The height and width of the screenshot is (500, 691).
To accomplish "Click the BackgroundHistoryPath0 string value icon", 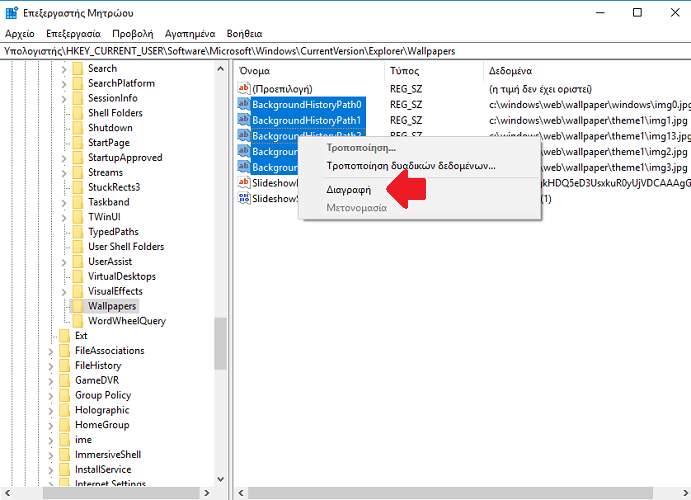I will tap(243, 105).
